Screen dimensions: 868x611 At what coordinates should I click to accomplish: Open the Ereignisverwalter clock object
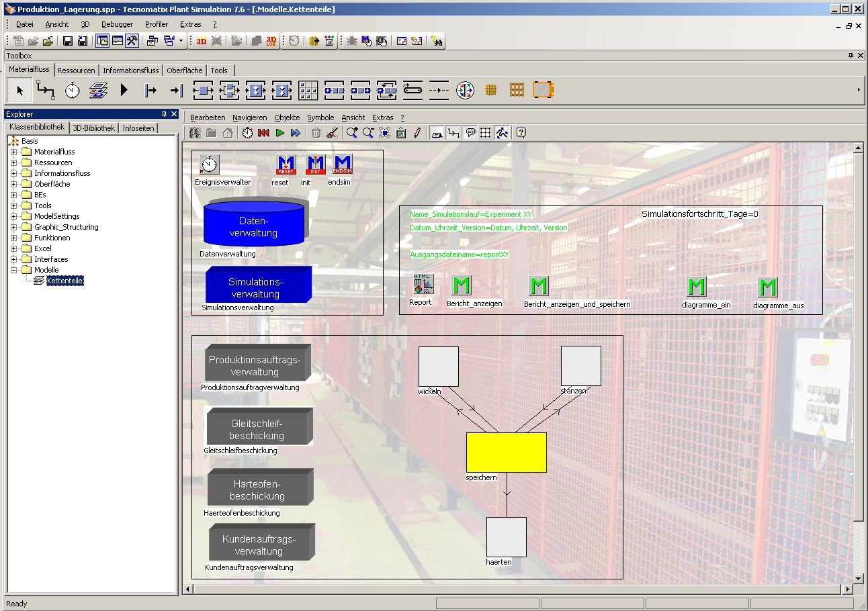tap(210, 164)
